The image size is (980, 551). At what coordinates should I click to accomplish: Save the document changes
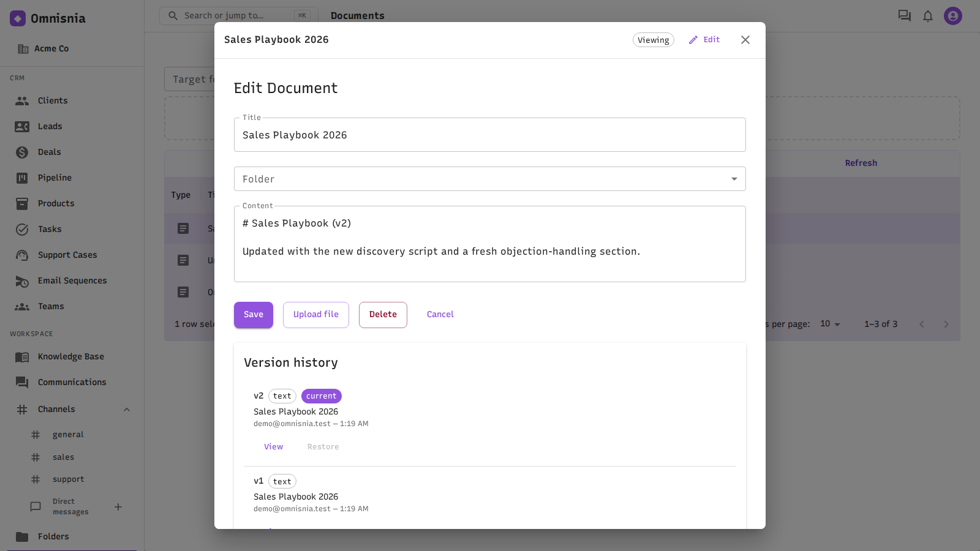pyautogui.click(x=254, y=315)
